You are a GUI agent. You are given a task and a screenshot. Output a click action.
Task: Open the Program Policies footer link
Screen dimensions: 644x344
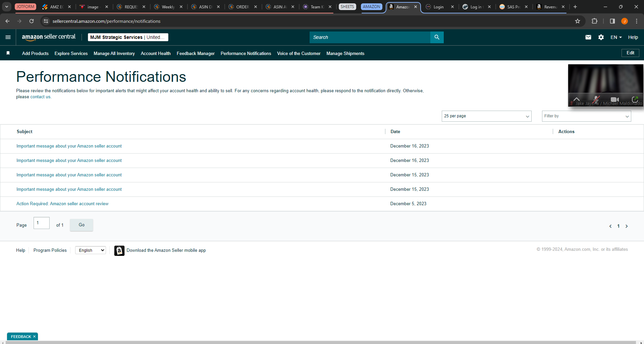[50, 250]
